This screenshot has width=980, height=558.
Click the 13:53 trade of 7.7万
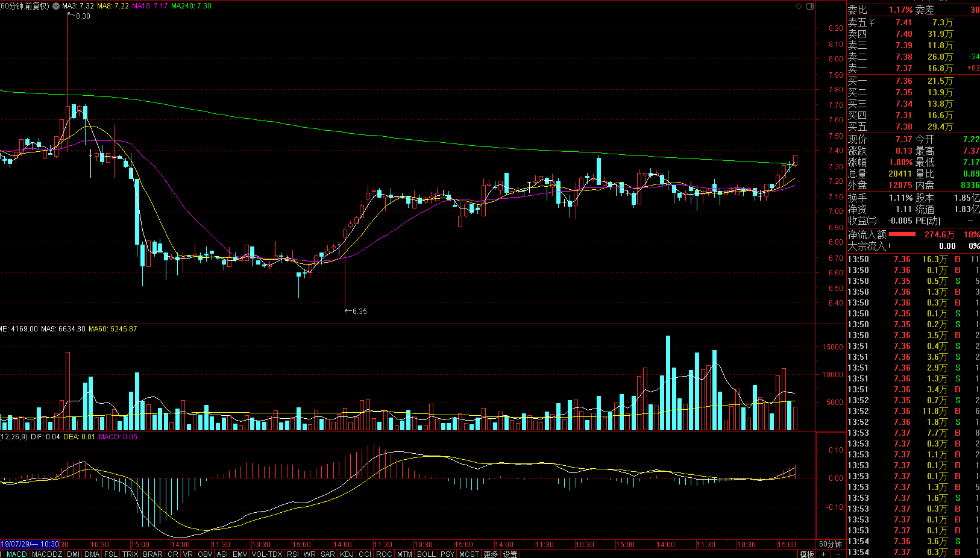click(x=913, y=433)
